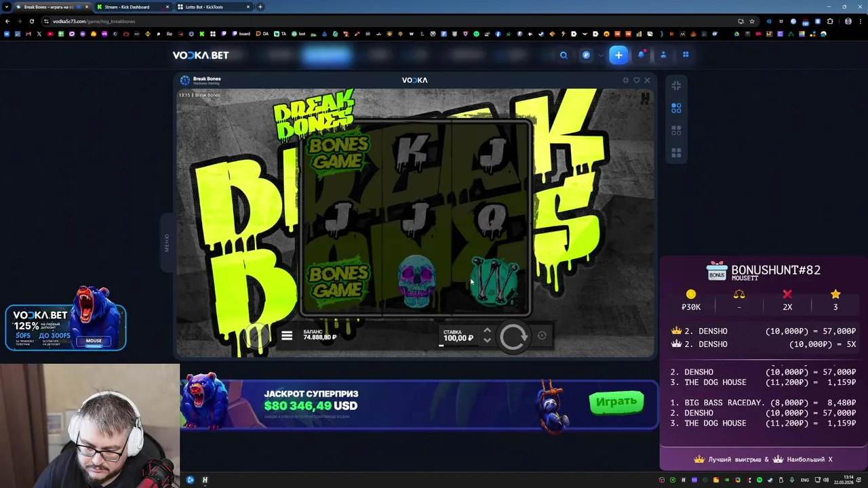Screen dimensions: 868x488
Task: Click the VODKA.BET logo in header
Action: [x=201, y=56]
